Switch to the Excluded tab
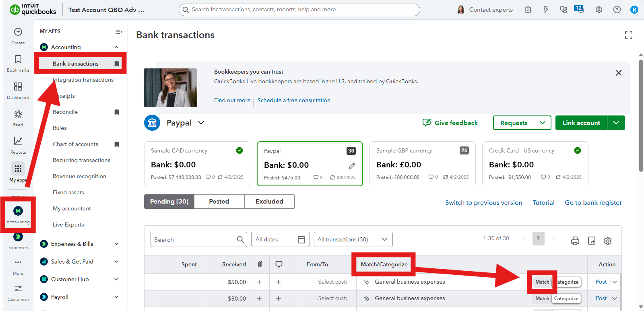 point(269,202)
